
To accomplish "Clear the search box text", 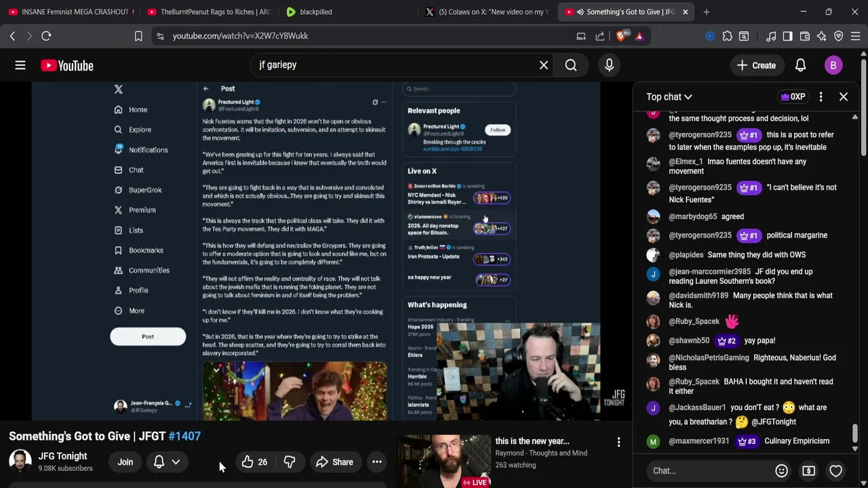I will point(543,65).
